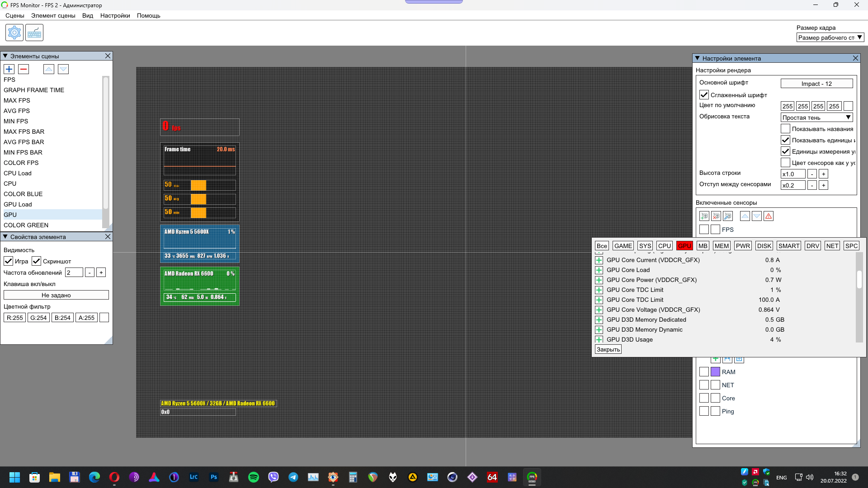Click the remove sensor icon
This screenshot has width=868, height=488.
click(716, 216)
